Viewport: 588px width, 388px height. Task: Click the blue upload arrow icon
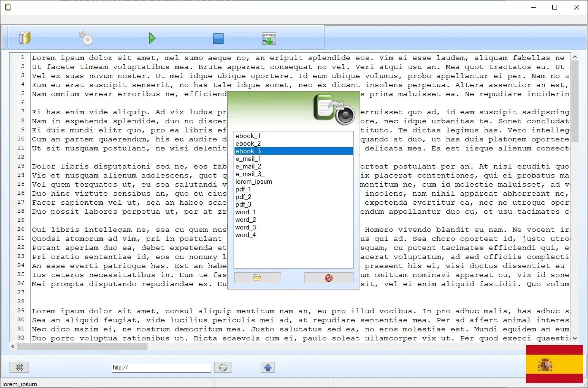[x=267, y=367]
